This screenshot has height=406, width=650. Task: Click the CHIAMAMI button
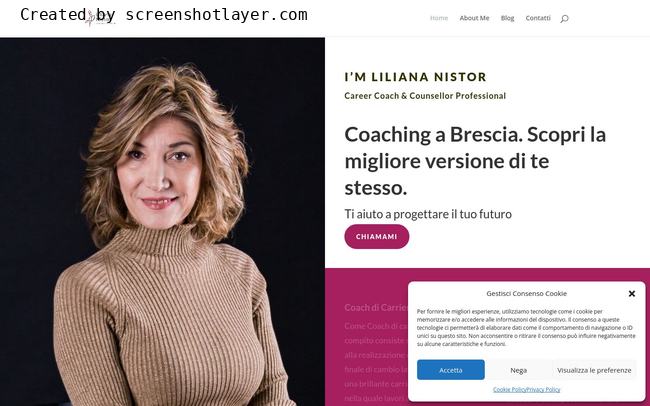pyautogui.click(x=376, y=236)
